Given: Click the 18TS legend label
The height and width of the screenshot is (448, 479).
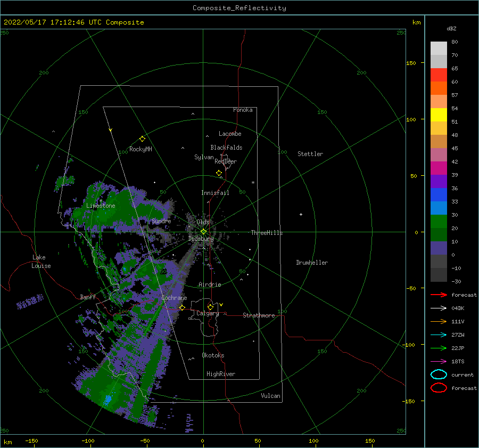Looking at the screenshot, I should point(458,362).
